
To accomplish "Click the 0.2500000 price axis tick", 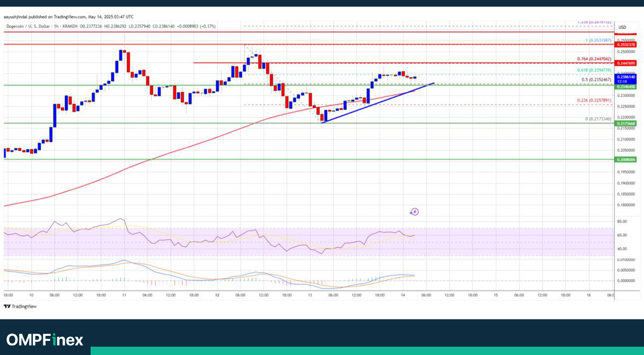I will click(x=626, y=52).
